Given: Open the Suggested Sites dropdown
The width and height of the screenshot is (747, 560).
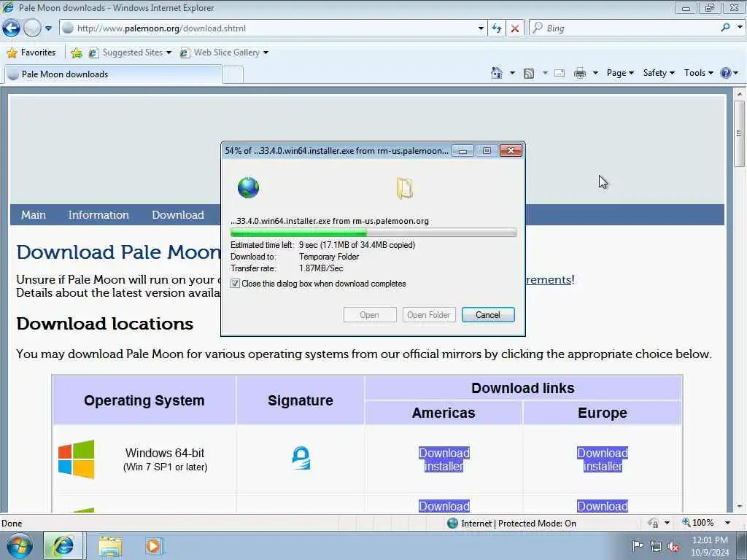Looking at the screenshot, I should click(x=130, y=52).
